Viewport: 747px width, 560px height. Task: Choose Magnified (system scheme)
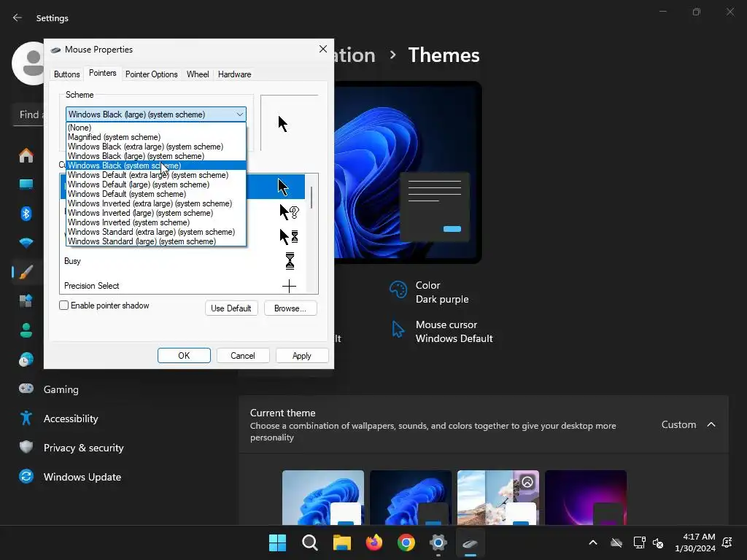pos(156,137)
